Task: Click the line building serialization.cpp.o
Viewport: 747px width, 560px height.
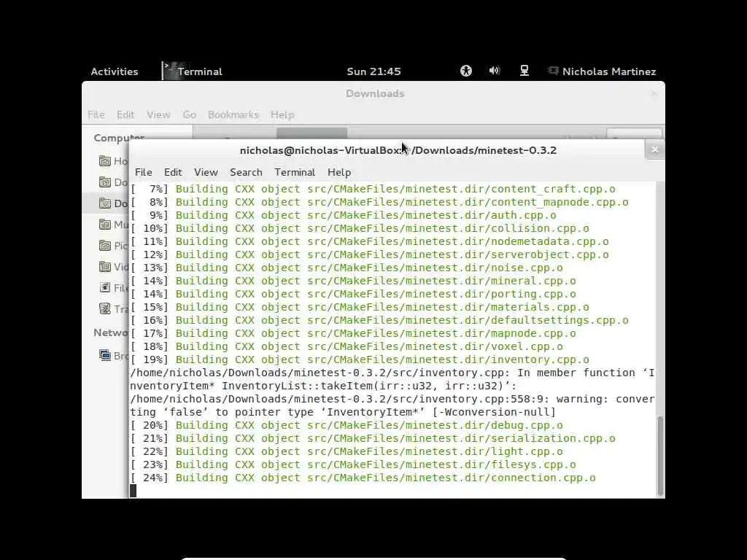Action: tap(373, 438)
